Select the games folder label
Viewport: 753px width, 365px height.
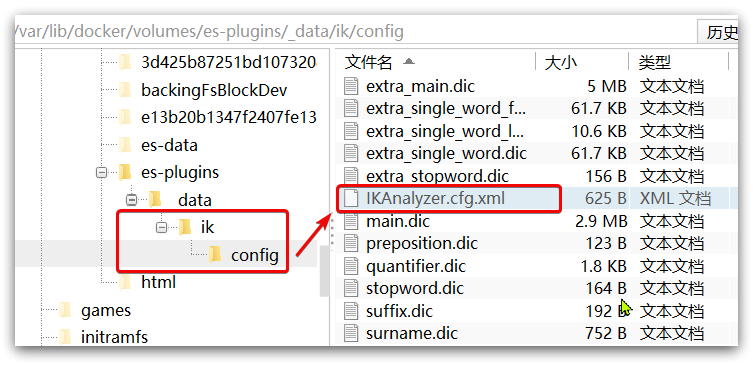coord(106,311)
